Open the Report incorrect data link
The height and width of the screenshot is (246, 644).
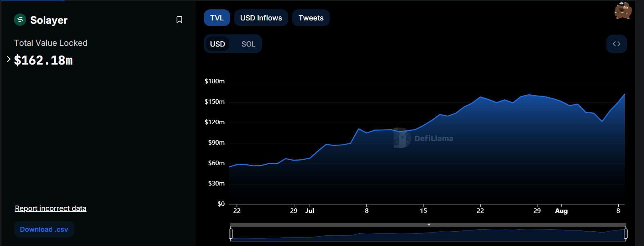click(x=51, y=208)
